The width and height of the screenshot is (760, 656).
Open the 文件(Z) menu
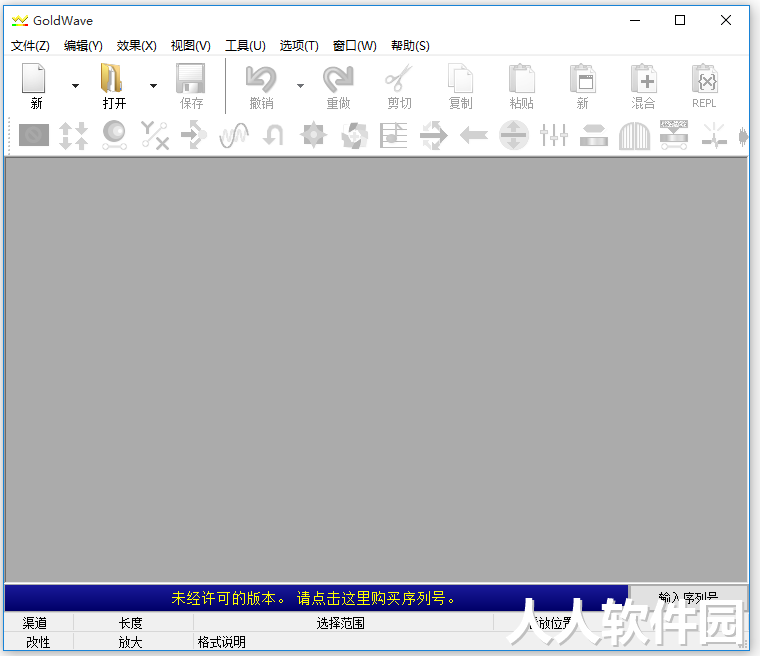(30, 46)
